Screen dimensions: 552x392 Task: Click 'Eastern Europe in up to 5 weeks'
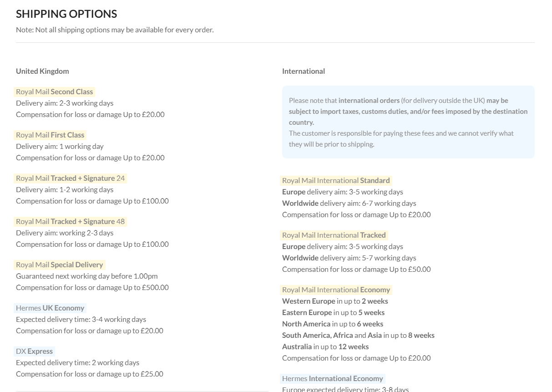click(333, 312)
